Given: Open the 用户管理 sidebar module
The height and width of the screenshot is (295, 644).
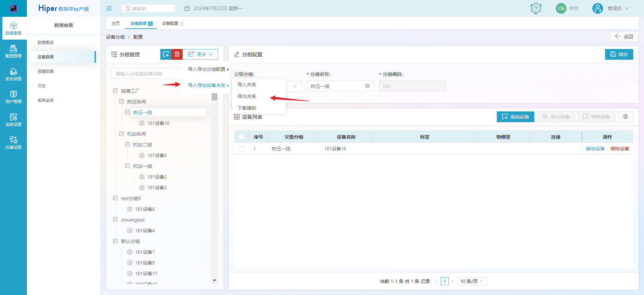Looking at the screenshot, I should click(13, 97).
